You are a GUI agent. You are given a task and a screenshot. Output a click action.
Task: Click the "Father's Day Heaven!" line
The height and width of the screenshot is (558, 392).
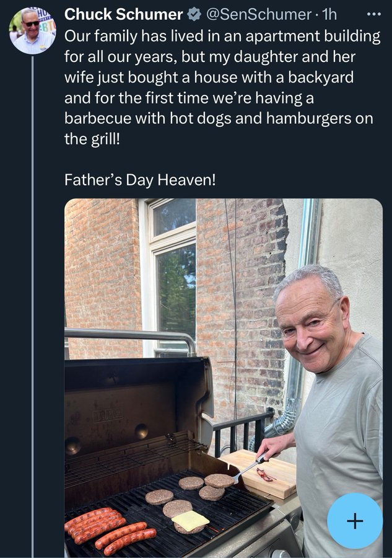pyautogui.click(x=140, y=180)
